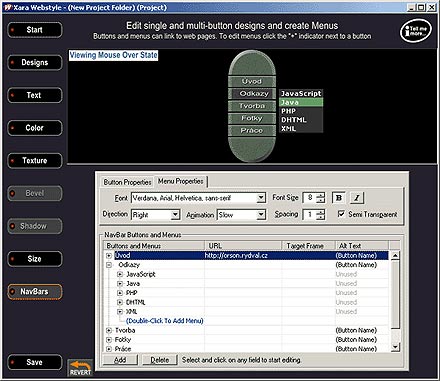Toggle the Semi Transparent checkbox
Screen dimensions: 440x381
pos(341,214)
